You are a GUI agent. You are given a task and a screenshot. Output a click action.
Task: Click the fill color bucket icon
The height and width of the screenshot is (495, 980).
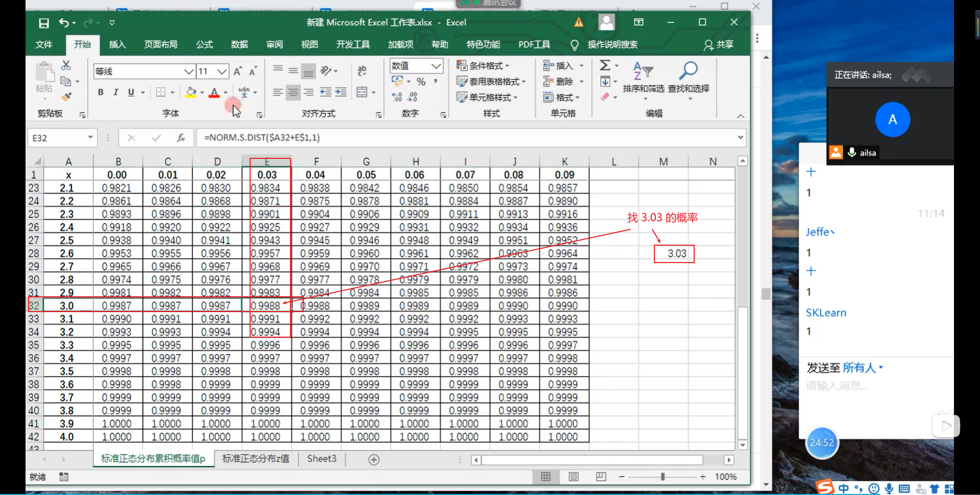(x=191, y=92)
